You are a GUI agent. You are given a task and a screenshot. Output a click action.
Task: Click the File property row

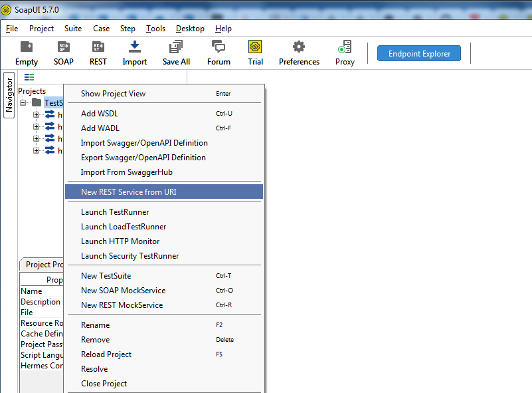click(x=42, y=312)
